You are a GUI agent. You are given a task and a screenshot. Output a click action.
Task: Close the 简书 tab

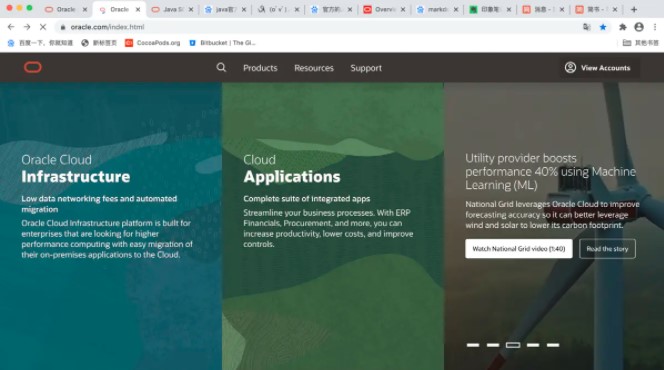tap(615, 9)
